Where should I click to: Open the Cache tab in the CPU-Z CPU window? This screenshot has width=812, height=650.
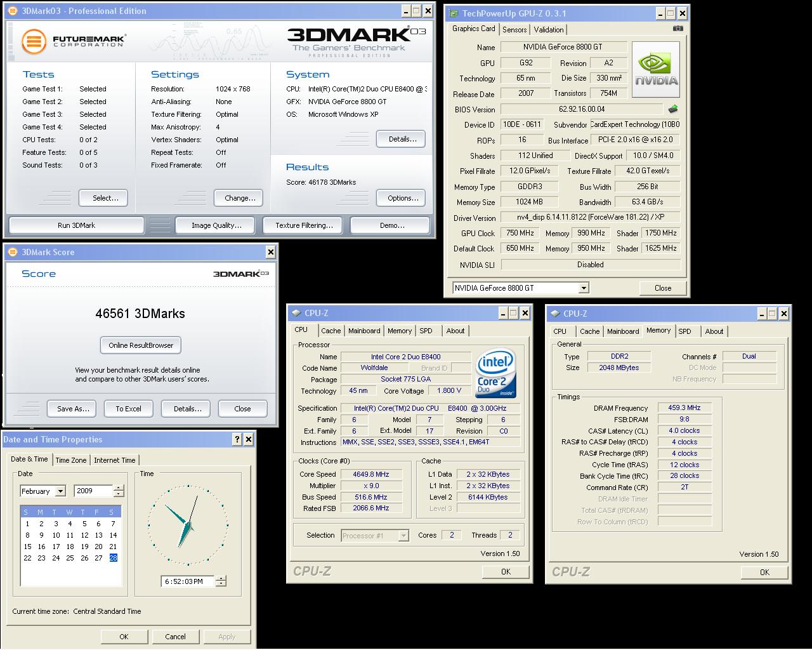[x=331, y=331]
